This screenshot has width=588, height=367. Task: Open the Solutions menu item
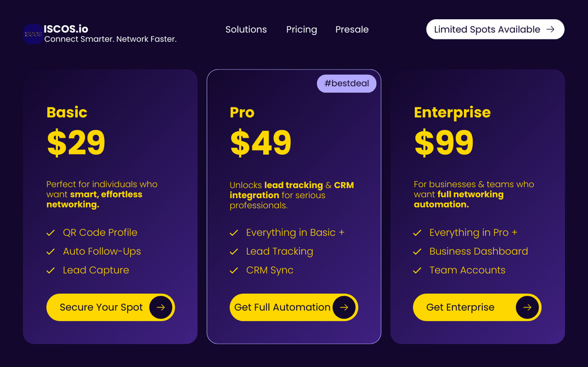click(x=246, y=29)
